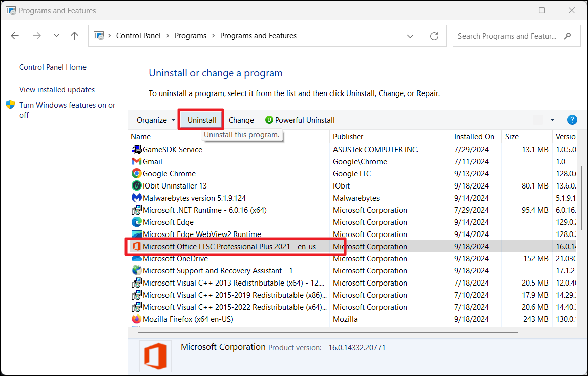This screenshot has width=588, height=376.
Task: Sort the list by the Publisher column
Action: [x=348, y=137]
